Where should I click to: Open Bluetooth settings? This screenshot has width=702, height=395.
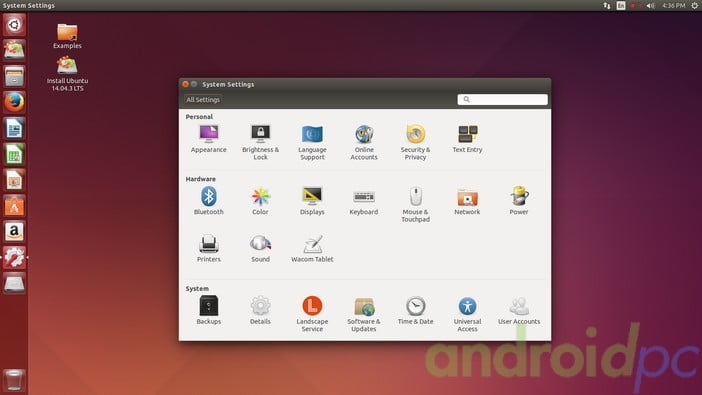pos(209,202)
